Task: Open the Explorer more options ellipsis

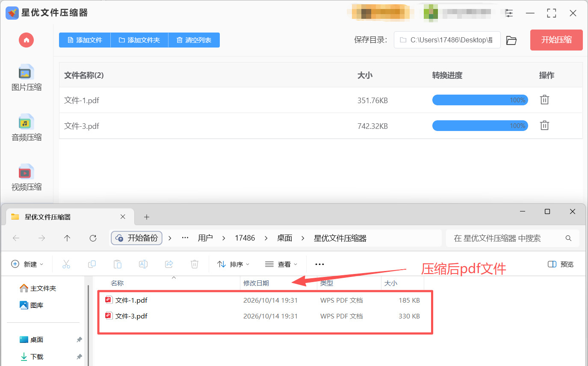Action: pyautogui.click(x=319, y=264)
